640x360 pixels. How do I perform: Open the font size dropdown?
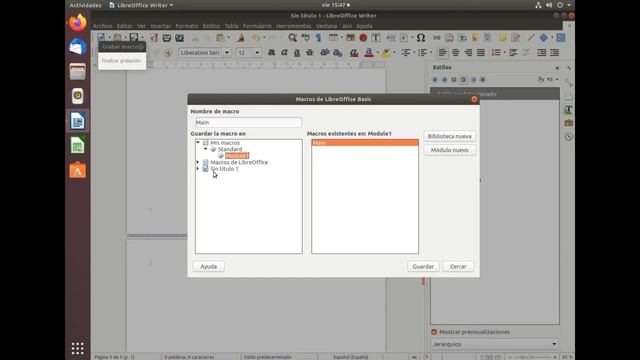click(257, 53)
